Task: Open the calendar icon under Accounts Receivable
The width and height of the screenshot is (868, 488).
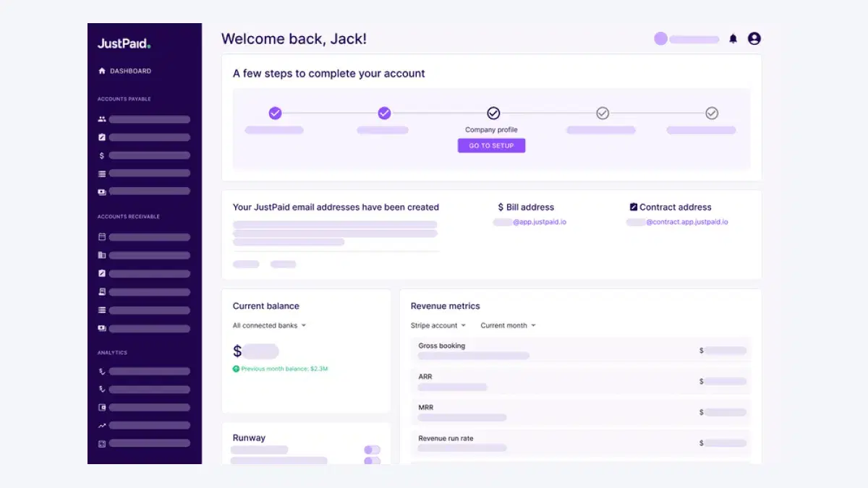Action: (102, 237)
